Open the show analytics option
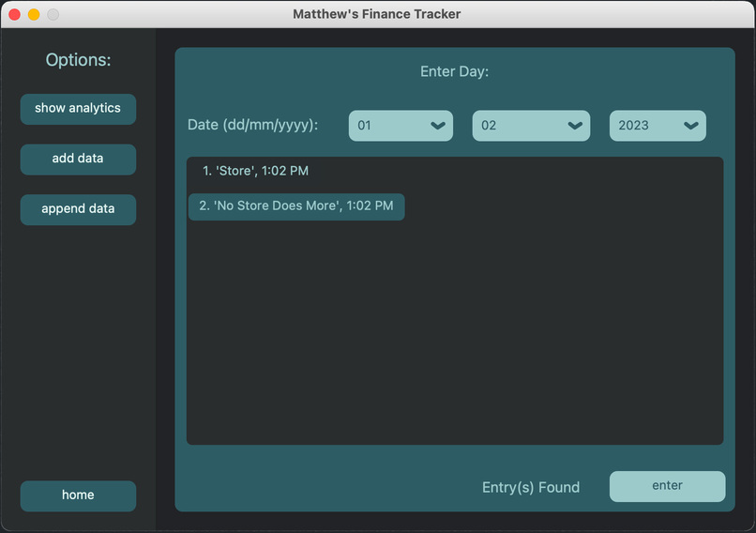The height and width of the screenshot is (533, 756). [x=78, y=109]
